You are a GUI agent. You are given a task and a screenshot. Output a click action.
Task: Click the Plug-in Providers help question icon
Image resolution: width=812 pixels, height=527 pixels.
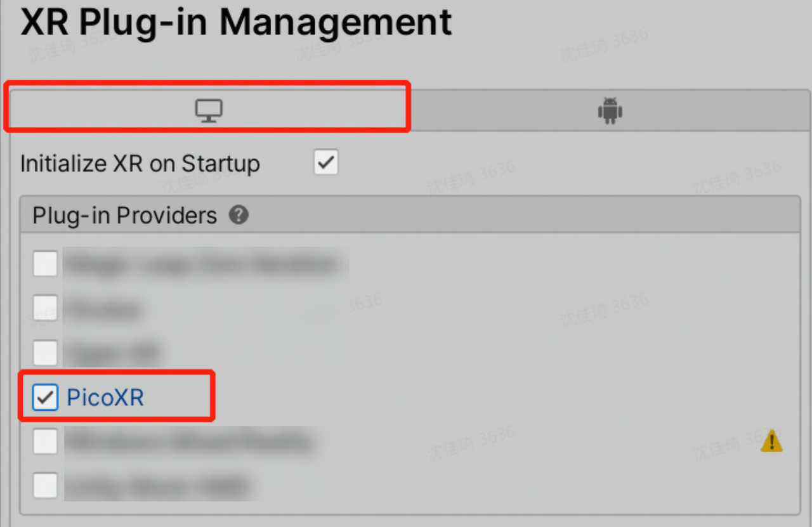(239, 215)
